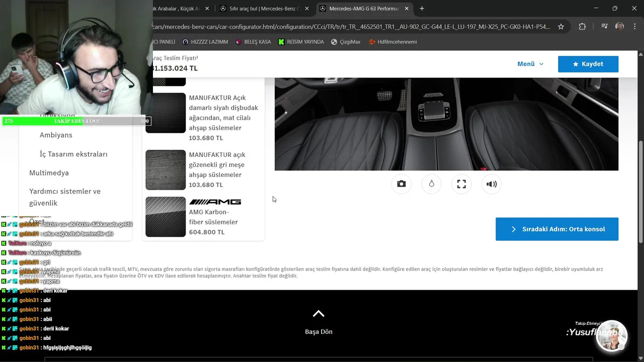Open the browser extensions puzzle icon

coord(582,27)
